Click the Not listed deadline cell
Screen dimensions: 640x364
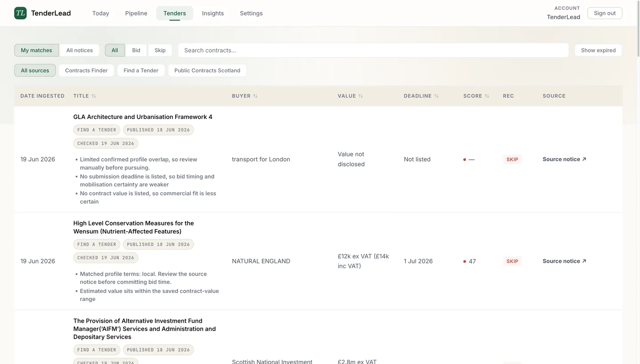417,159
